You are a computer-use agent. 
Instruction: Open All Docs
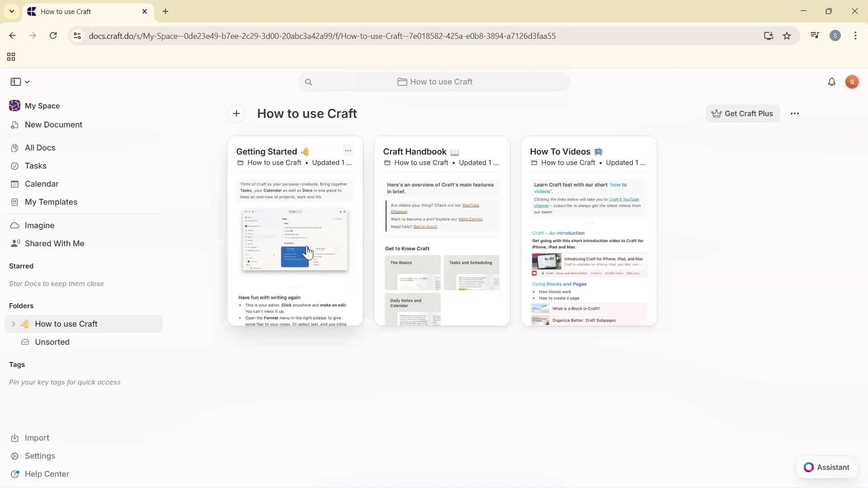click(40, 147)
